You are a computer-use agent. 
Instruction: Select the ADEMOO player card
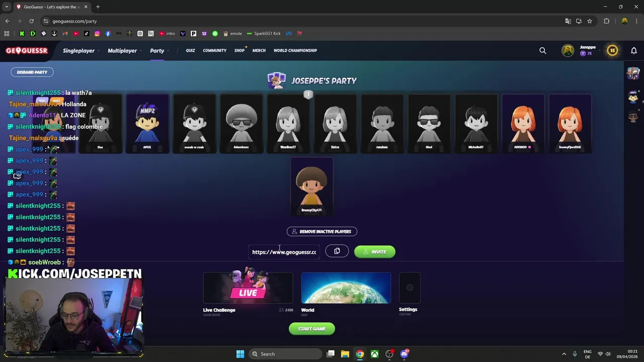point(523,123)
